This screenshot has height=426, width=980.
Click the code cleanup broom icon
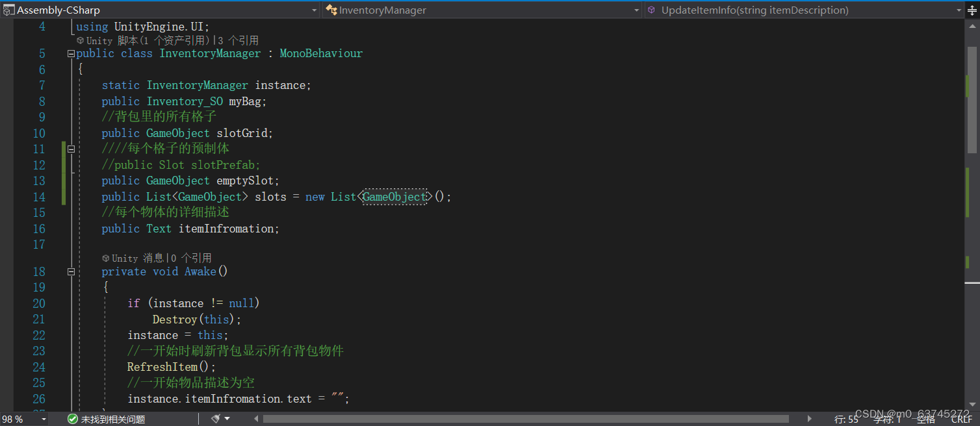click(216, 419)
